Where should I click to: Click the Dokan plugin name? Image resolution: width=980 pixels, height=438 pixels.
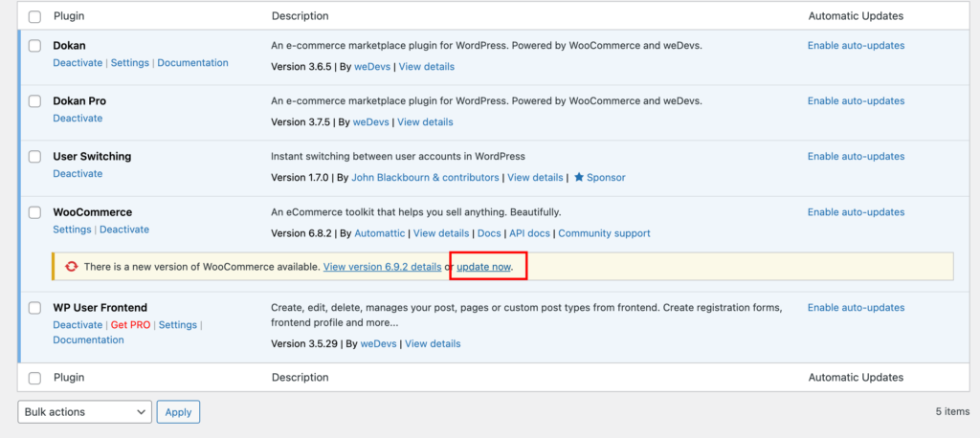coord(69,46)
